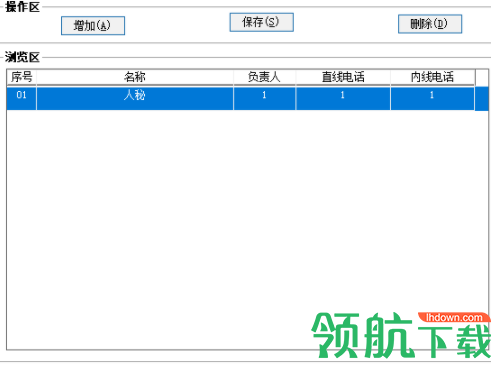Select the 序号 column header
This screenshot has height=365, width=491.
pos(22,77)
